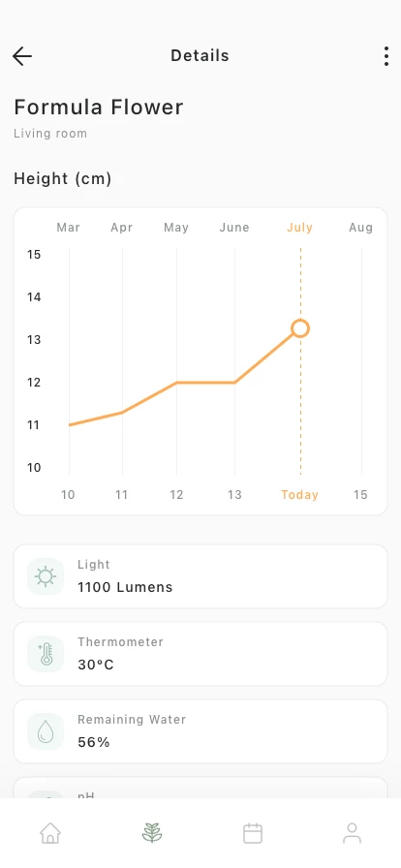
Task: Select Aug month label on chart
Action: [360, 228]
